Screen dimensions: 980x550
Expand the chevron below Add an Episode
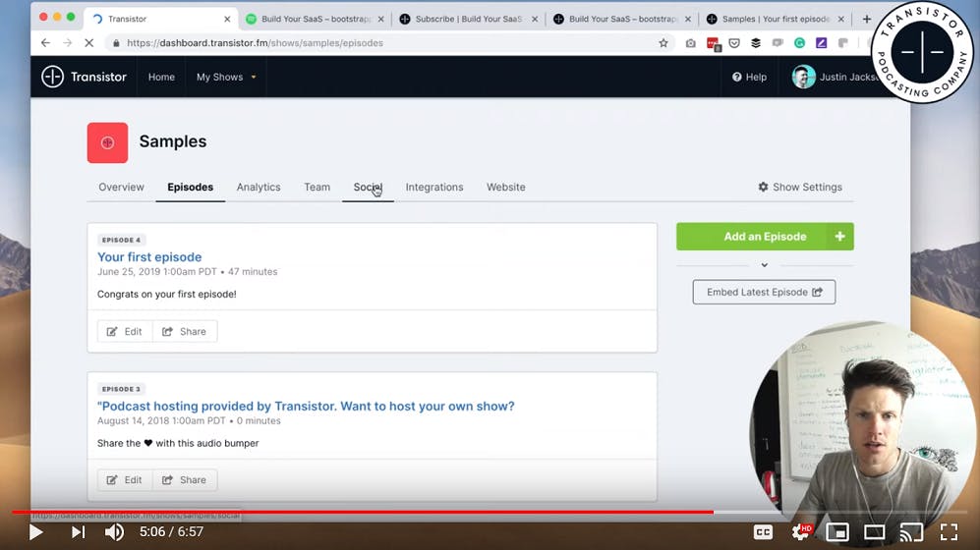coord(765,265)
